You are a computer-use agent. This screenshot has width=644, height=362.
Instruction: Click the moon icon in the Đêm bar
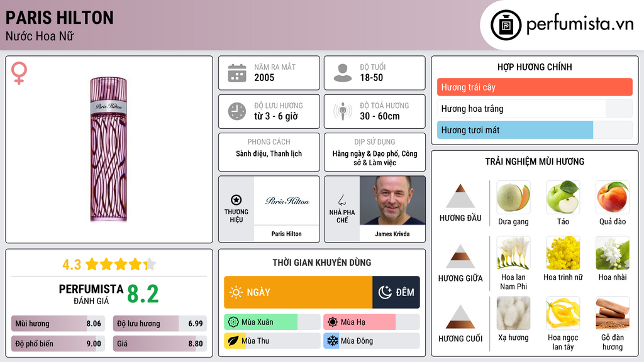(385, 292)
